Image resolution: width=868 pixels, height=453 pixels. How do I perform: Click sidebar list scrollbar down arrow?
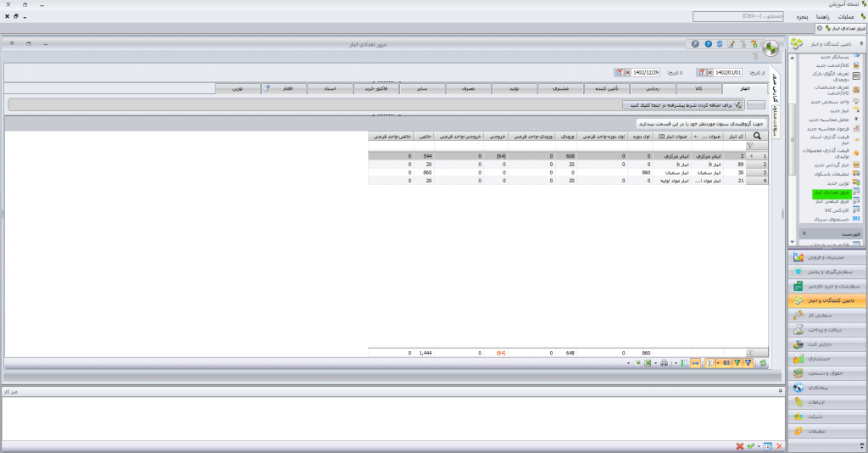click(x=793, y=242)
